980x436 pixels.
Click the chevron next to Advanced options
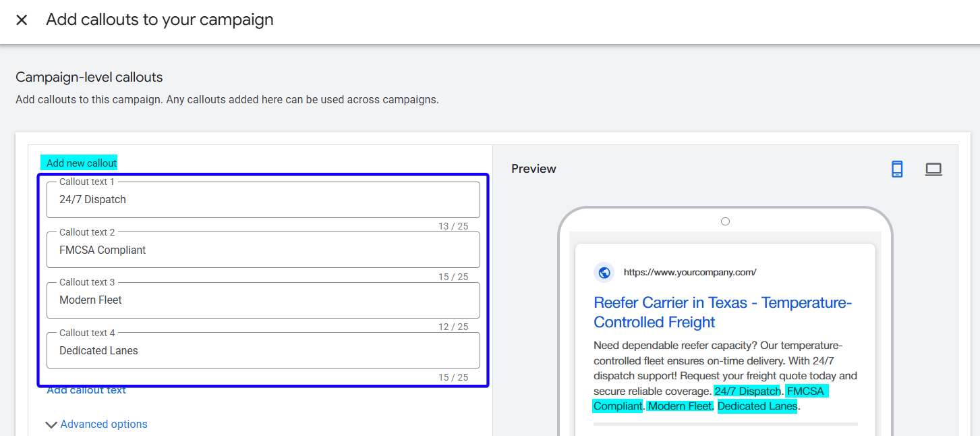click(x=51, y=424)
